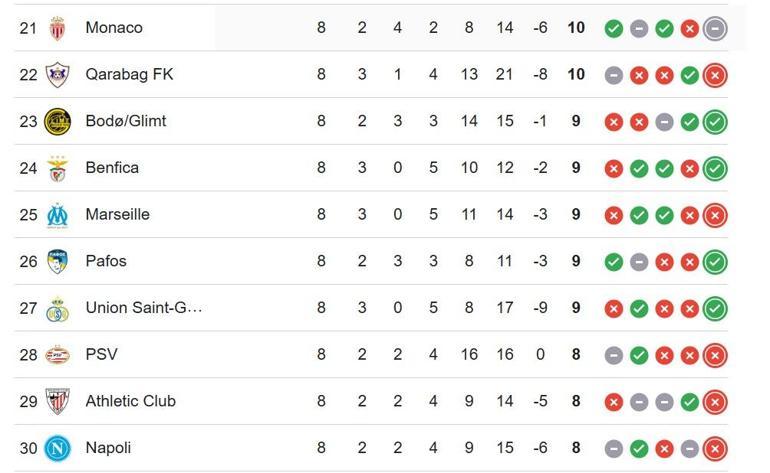The height and width of the screenshot is (473, 770).
Task: Open the PSV club badge
Action: click(x=58, y=355)
